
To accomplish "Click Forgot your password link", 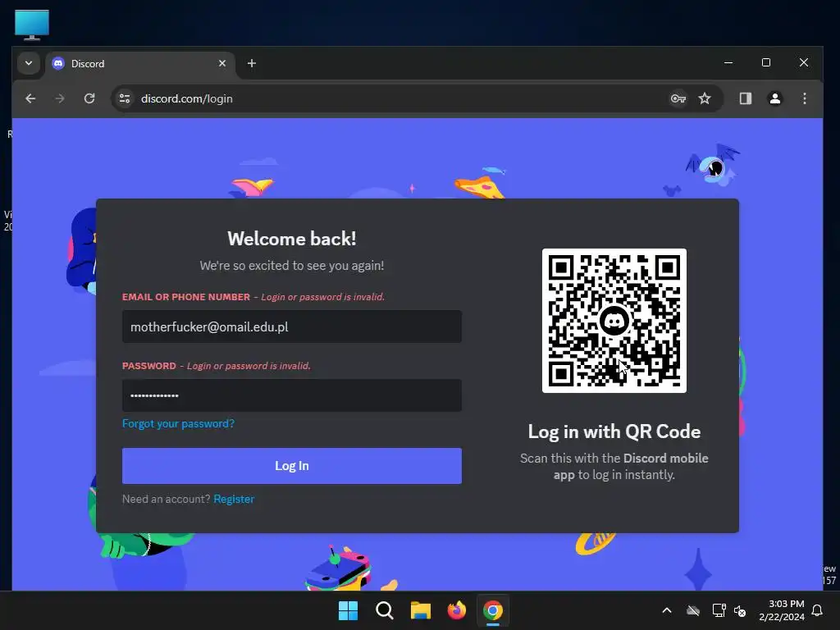I will click(178, 424).
